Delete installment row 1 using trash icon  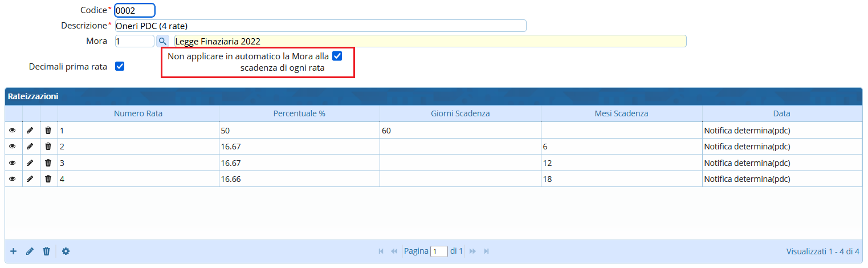coord(48,131)
